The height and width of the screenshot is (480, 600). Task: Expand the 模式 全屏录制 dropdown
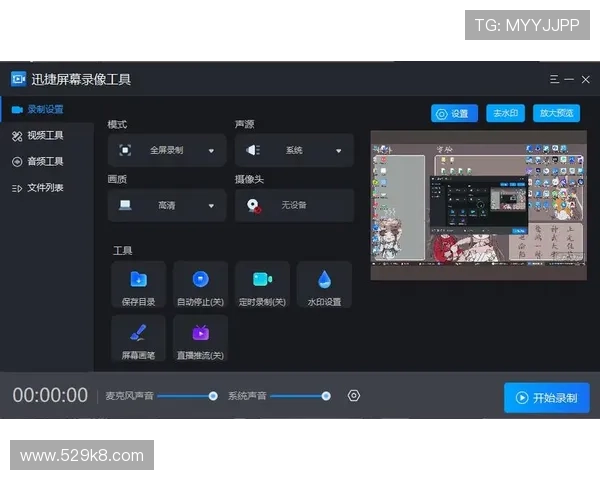167,150
